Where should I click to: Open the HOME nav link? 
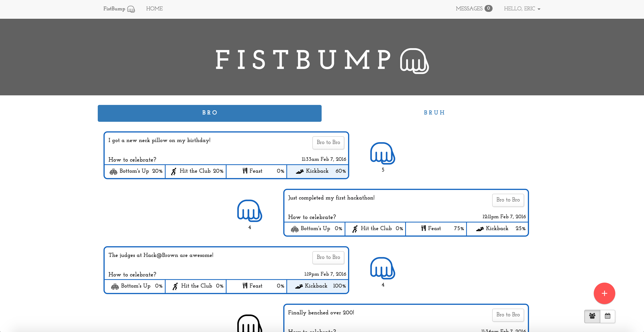click(x=154, y=9)
